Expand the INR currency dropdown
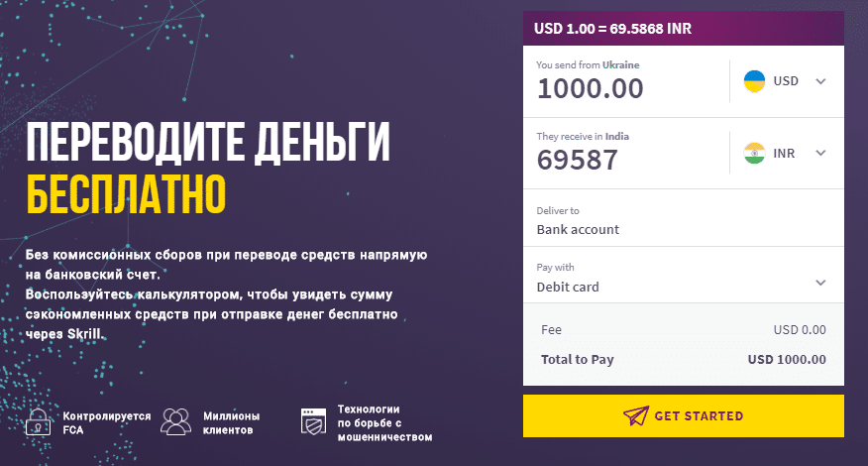This screenshot has height=466, width=868. click(x=819, y=154)
